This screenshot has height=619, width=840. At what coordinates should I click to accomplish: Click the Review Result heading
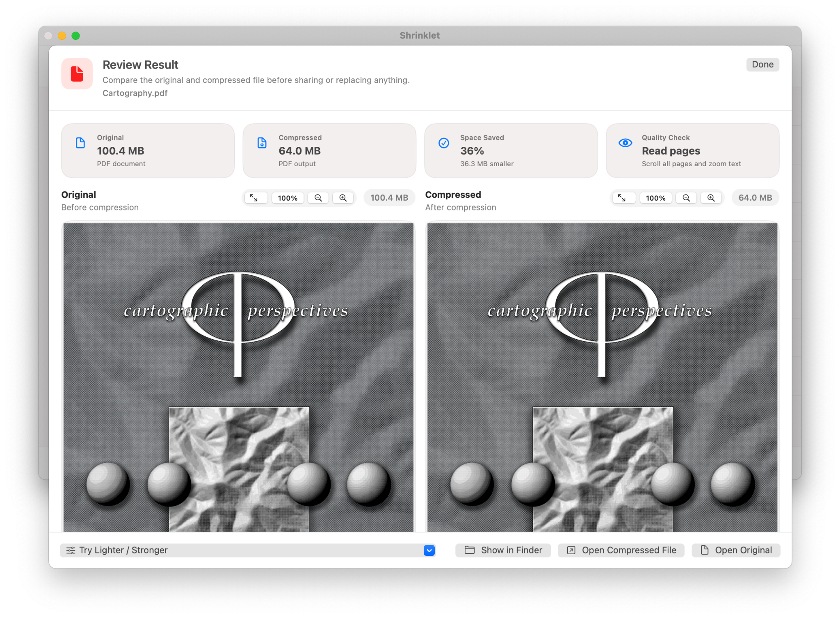click(140, 65)
